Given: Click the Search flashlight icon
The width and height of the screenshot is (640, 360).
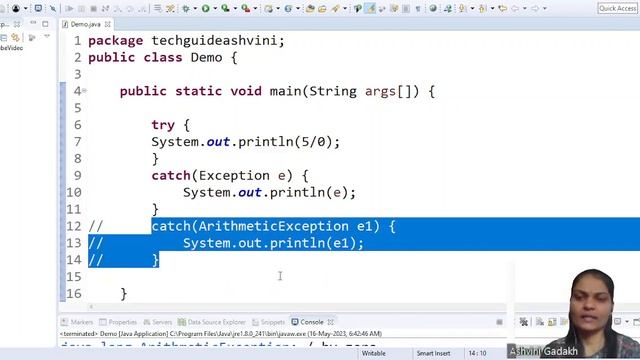Looking at the screenshot, I should (336, 8).
